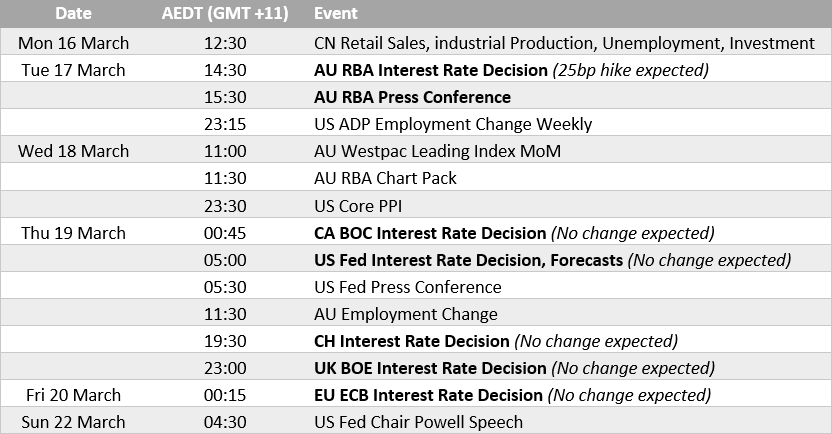Click the US Fed Press Conference entry

pos(408,287)
